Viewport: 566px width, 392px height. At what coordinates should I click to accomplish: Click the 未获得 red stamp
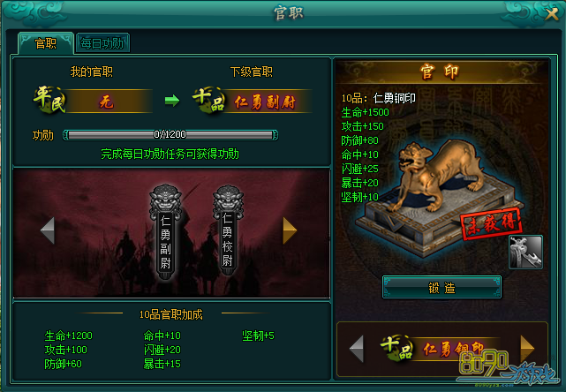tap(492, 223)
